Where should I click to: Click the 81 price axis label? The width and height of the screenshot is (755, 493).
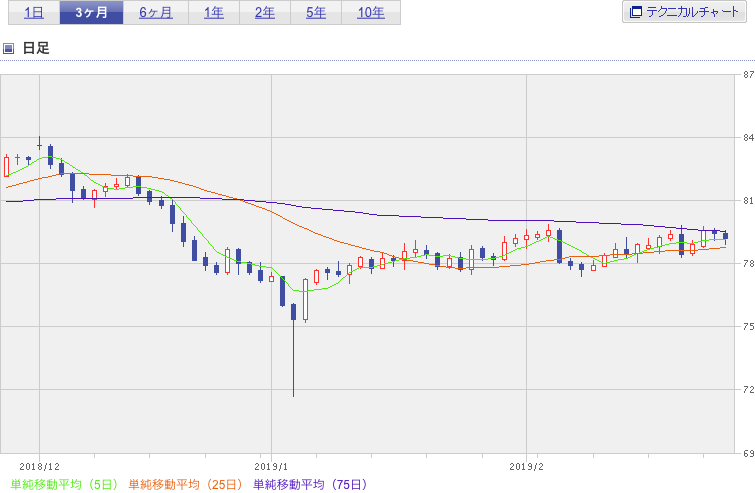(748, 201)
